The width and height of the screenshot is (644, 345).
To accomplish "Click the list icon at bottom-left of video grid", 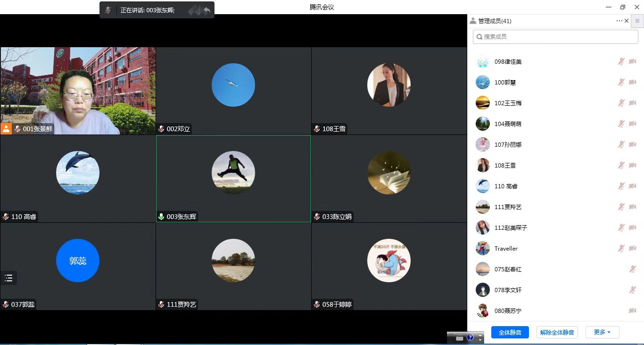I will (x=8, y=278).
